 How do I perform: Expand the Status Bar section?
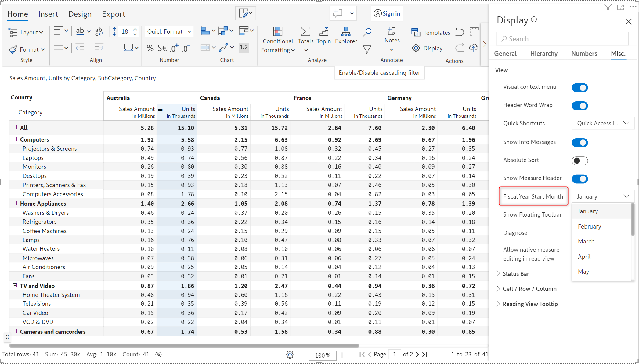(x=516, y=274)
